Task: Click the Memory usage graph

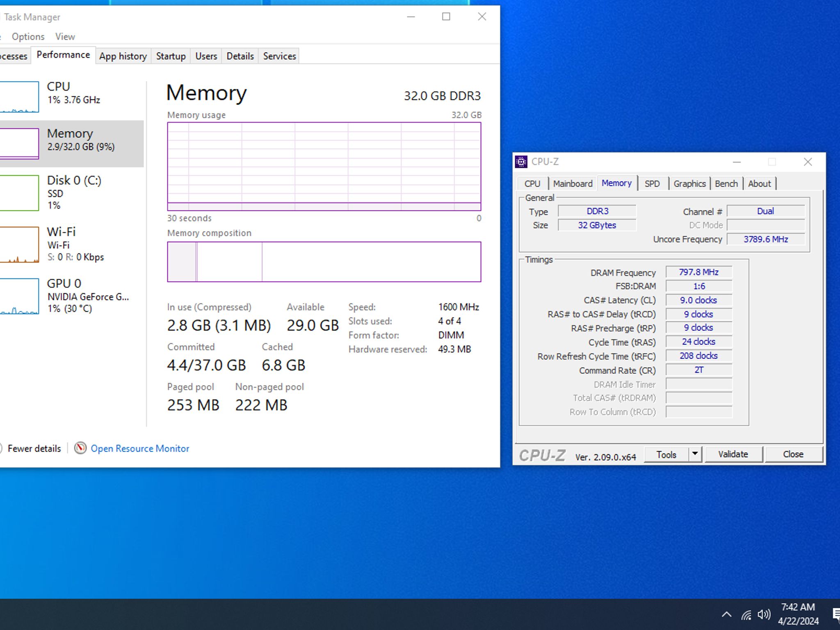Action: pos(324,167)
